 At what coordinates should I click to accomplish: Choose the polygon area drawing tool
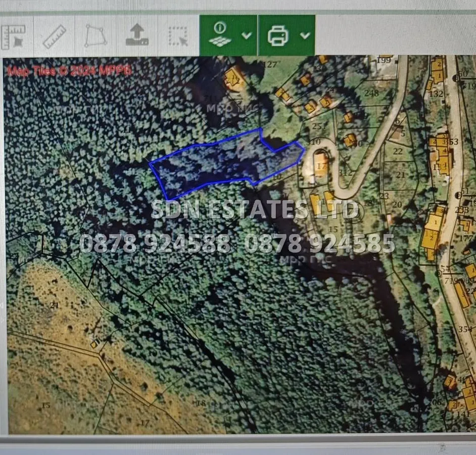tap(96, 36)
